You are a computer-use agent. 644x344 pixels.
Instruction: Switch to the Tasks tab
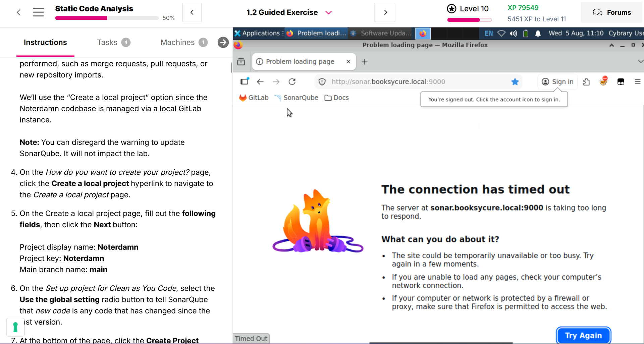point(114,43)
